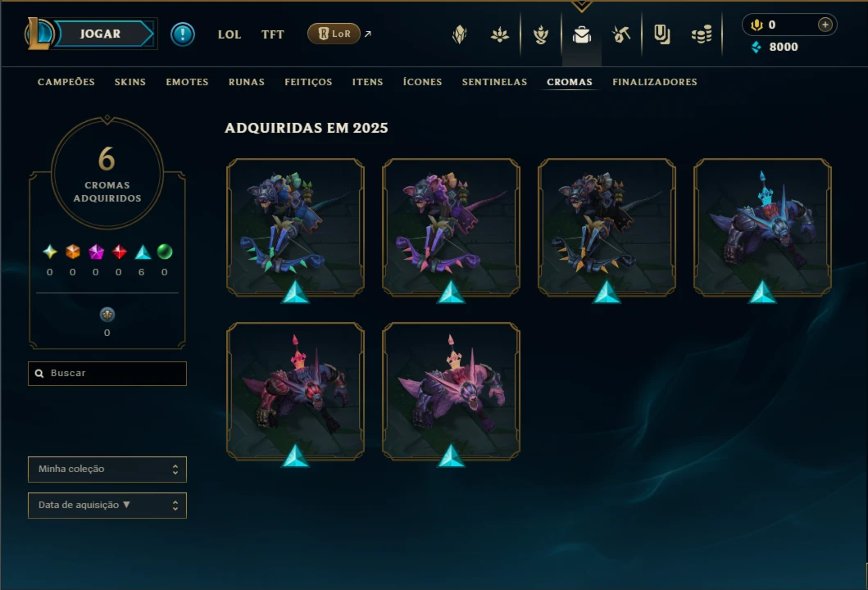Select the first blue Twitch chroma thumbnail
Image resolution: width=868 pixels, height=590 pixels.
tap(295, 228)
